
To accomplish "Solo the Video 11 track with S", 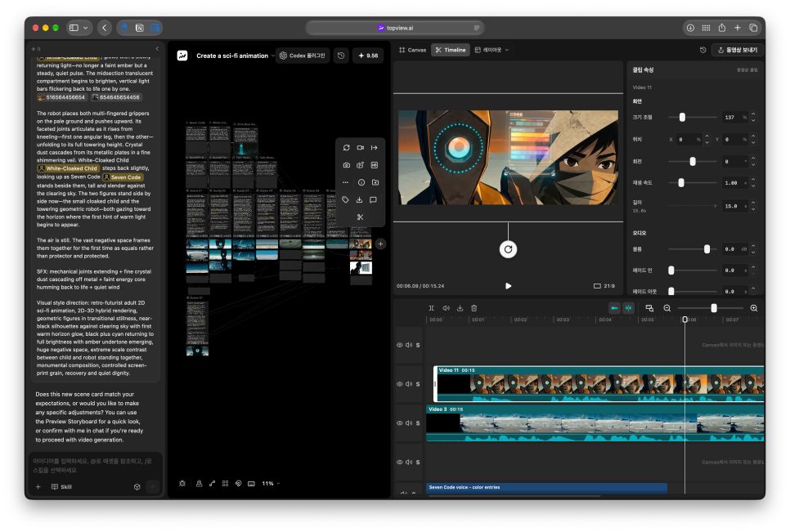I will point(418,384).
